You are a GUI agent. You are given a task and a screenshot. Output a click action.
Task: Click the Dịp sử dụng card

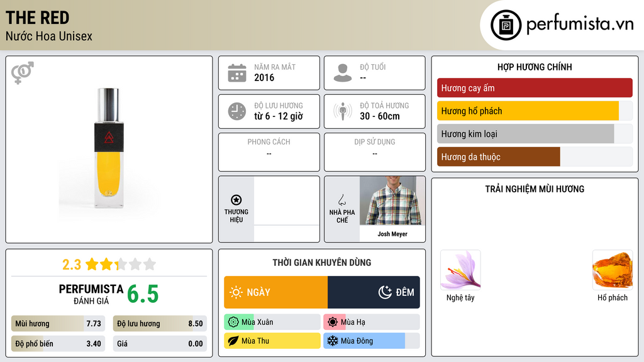pos(375,152)
